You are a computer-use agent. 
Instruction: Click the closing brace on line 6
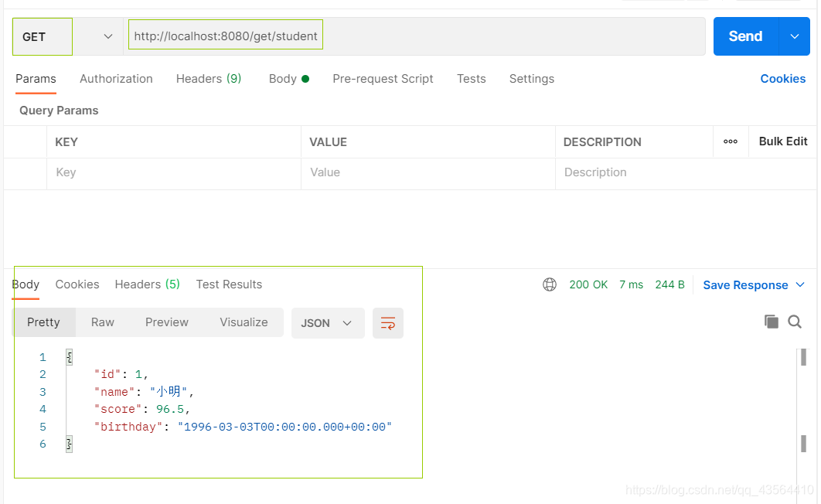pos(69,444)
